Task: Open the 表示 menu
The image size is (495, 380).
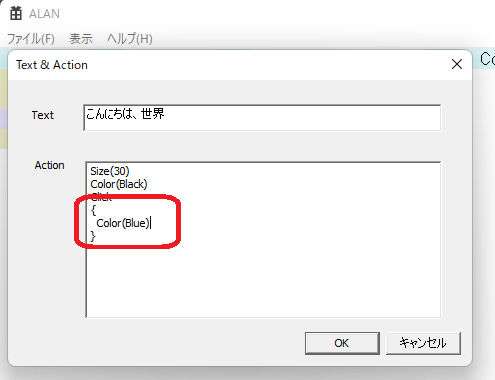Action: 81,39
